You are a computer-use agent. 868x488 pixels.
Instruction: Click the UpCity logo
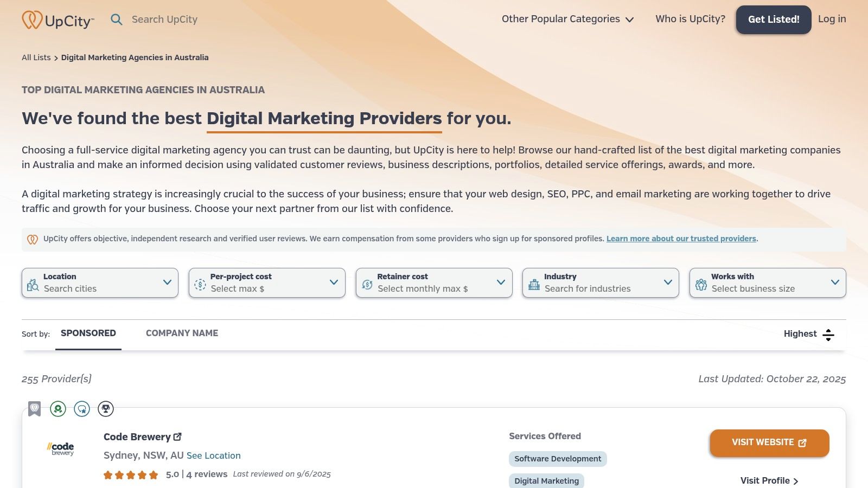click(x=58, y=20)
